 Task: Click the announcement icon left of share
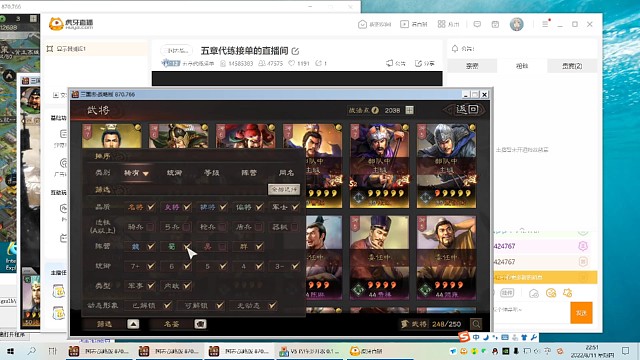[x=396, y=63]
